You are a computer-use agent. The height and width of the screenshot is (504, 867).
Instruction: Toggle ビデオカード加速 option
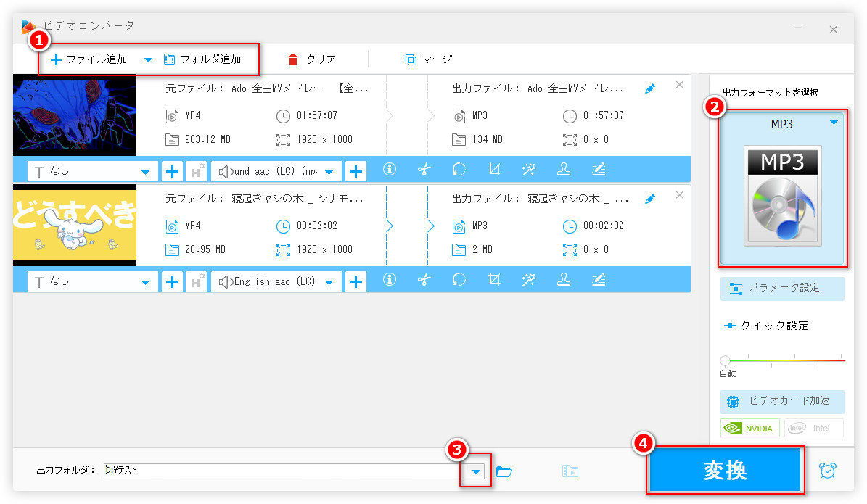tap(782, 402)
